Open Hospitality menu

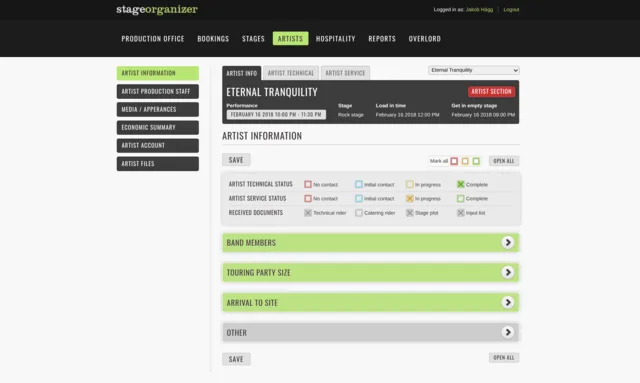tap(336, 39)
